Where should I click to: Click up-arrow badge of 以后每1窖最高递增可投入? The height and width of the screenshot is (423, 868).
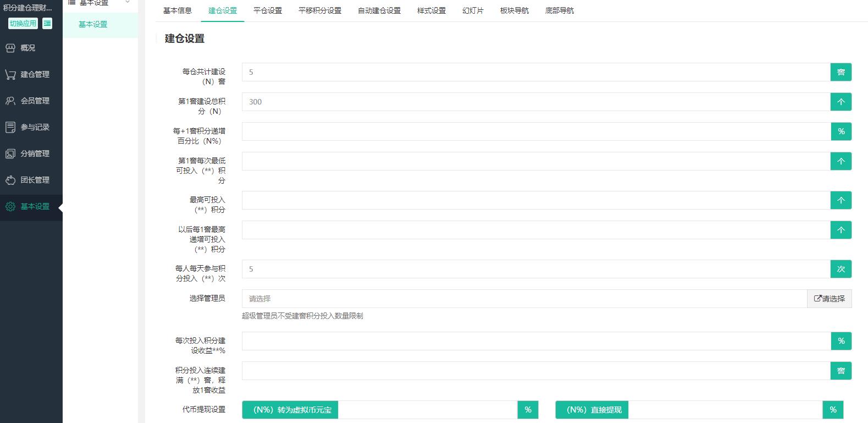click(841, 230)
